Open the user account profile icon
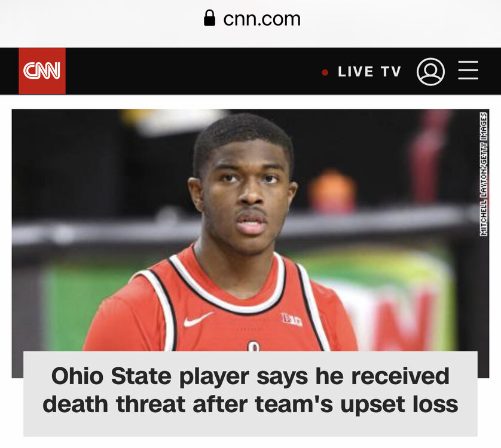The image size is (501, 448). coord(430,72)
